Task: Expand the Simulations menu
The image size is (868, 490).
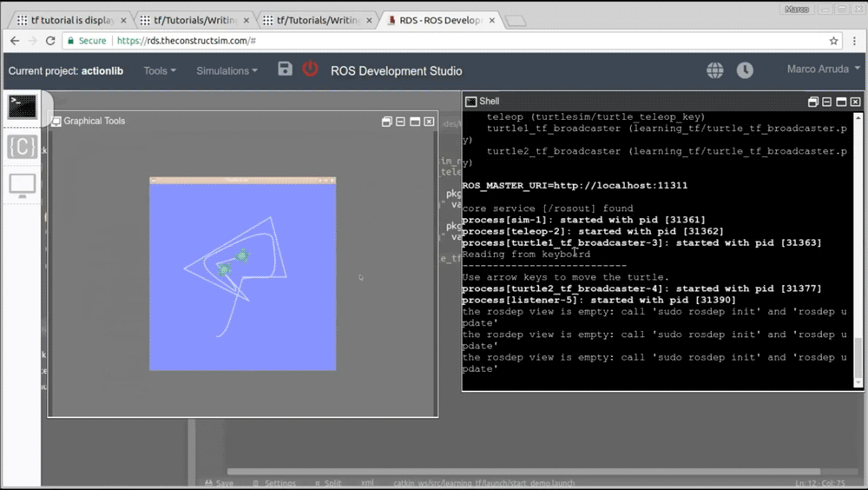Action: coord(227,71)
